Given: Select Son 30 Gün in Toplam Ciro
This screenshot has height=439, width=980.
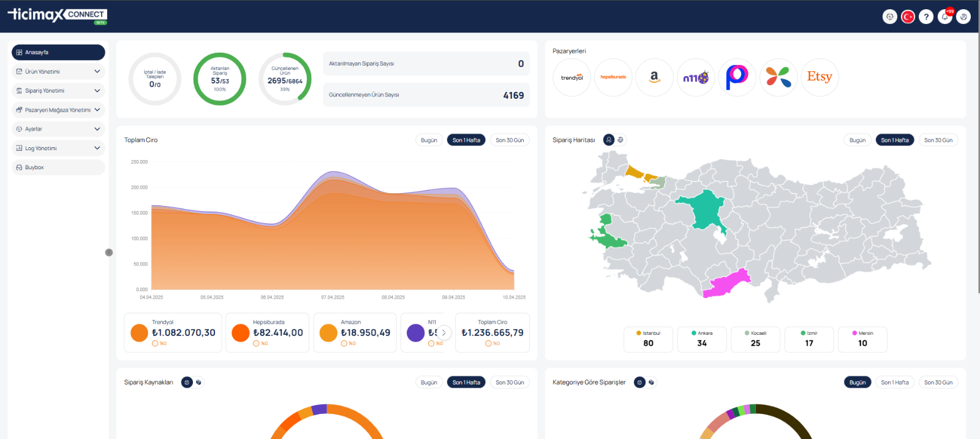Looking at the screenshot, I should pyautogui.click(x=510, y=140).
